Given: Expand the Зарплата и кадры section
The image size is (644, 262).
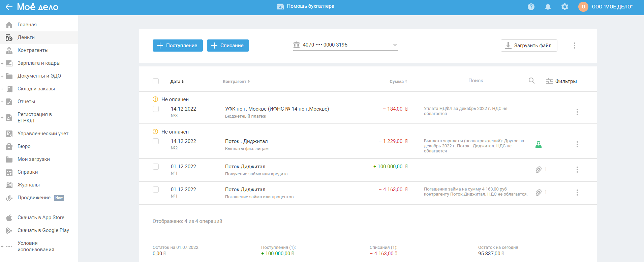Looking at the screenshot, I should (x=2, y=63).
